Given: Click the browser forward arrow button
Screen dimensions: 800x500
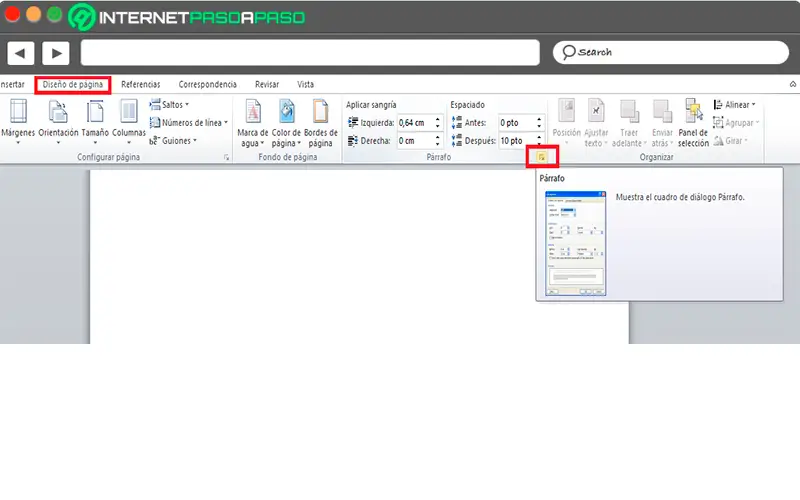Looking at the screenshot, I should (56, 53).
